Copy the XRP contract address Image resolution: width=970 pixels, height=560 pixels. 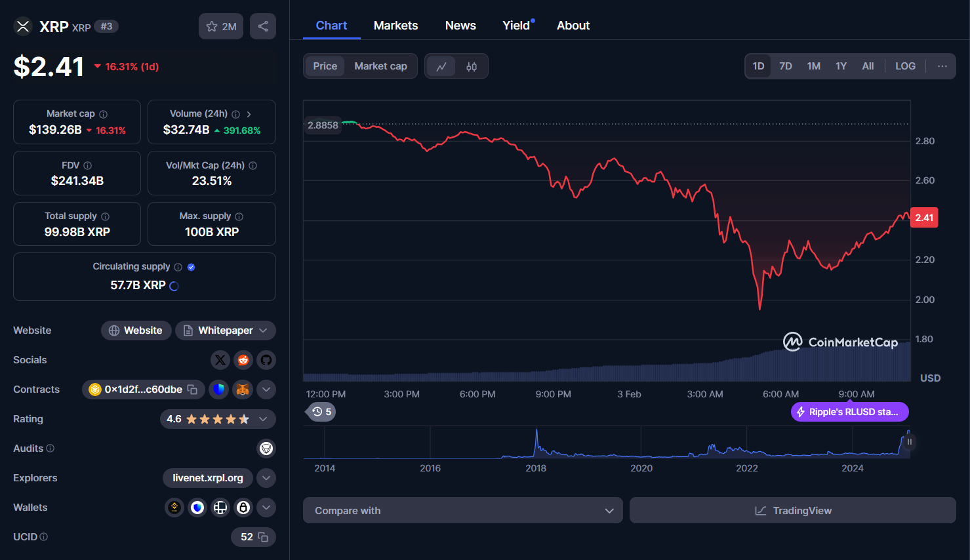[192, 390]
